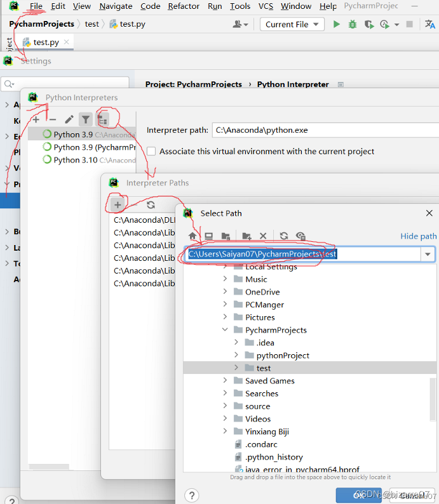Add interpreter with plus in Python Interpreters
The width and height of the screenshot is (439, 504).
tap(36, 119)
